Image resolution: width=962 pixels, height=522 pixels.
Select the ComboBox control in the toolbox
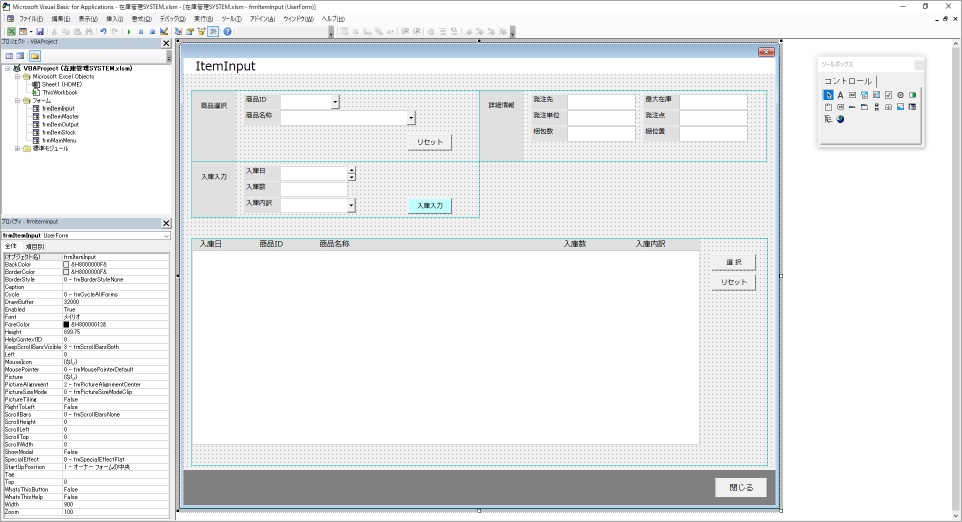click(864, 95)
